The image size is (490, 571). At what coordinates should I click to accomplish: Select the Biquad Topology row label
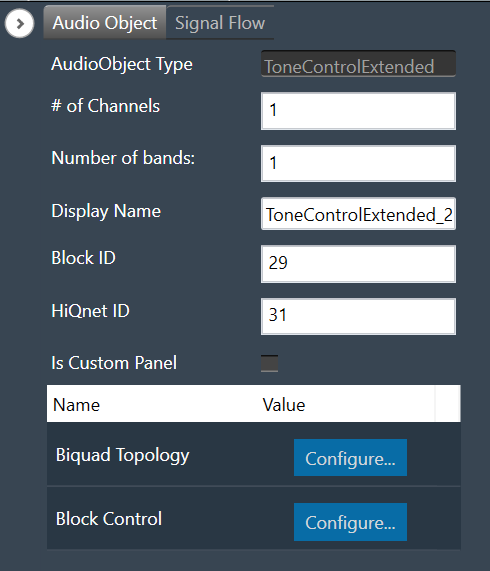pyautogui.click(x=123, y=455)
